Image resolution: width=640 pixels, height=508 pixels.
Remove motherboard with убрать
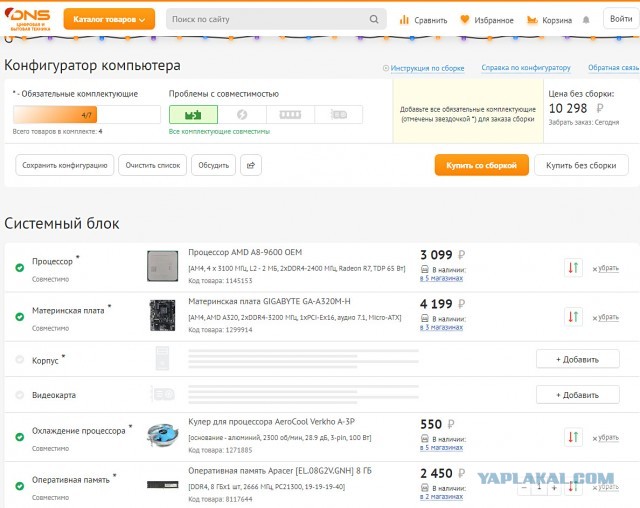pyautogui.click(x=606, y=317)
